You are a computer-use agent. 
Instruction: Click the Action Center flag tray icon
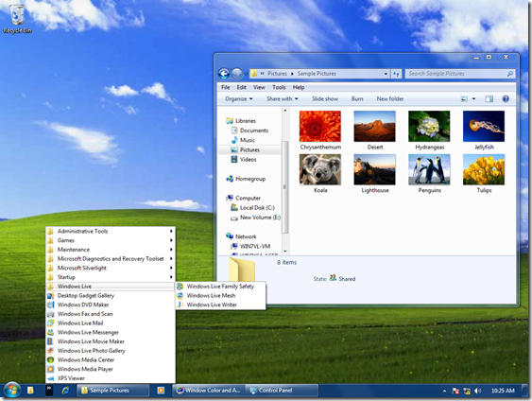click(x=455, y=391)
